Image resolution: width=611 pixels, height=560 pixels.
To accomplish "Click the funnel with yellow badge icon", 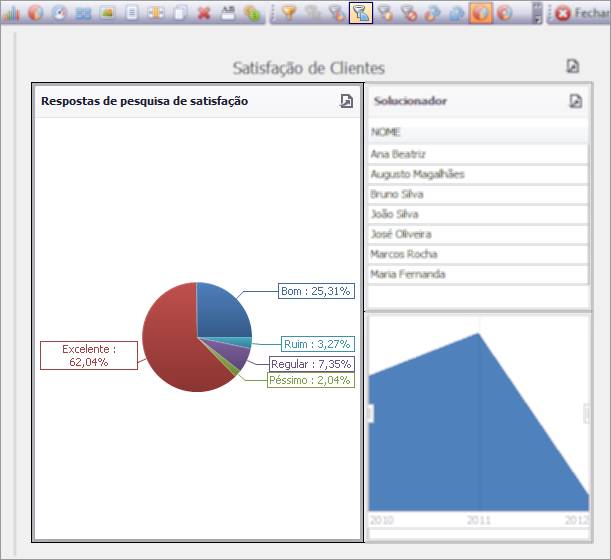I will pyautogui.click(x=385, y=13).
